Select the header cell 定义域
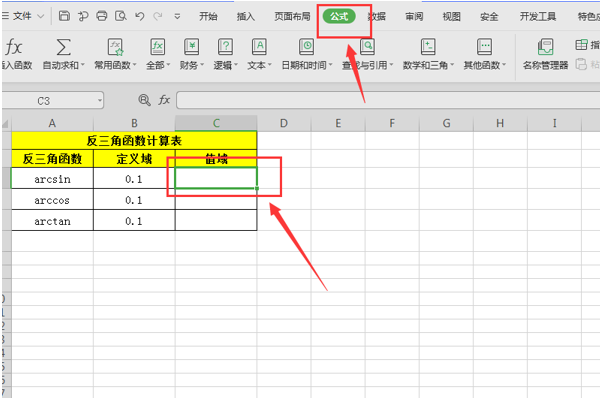Image resolution: width=602 pixels, height=398 pixels. point(134,159)
